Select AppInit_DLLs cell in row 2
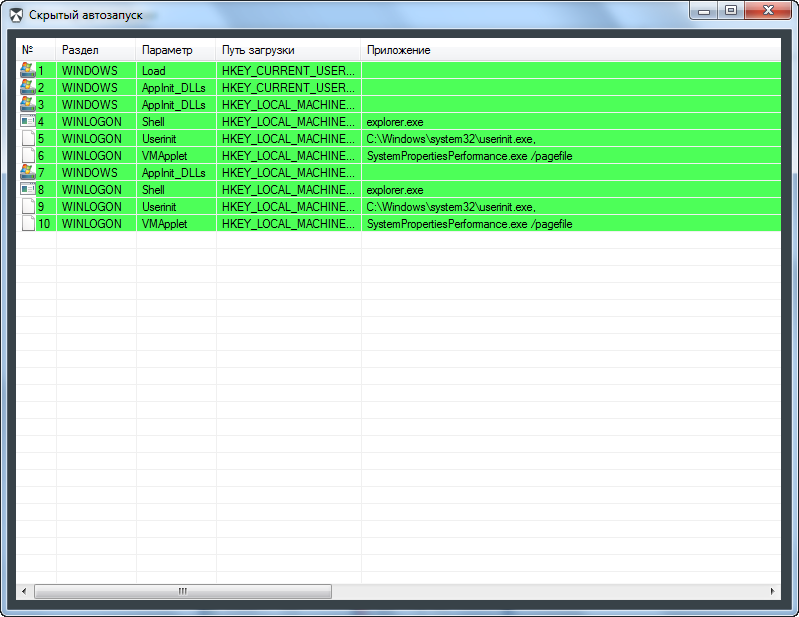Viewport: 799px width, 617px height. coord(176,88)
